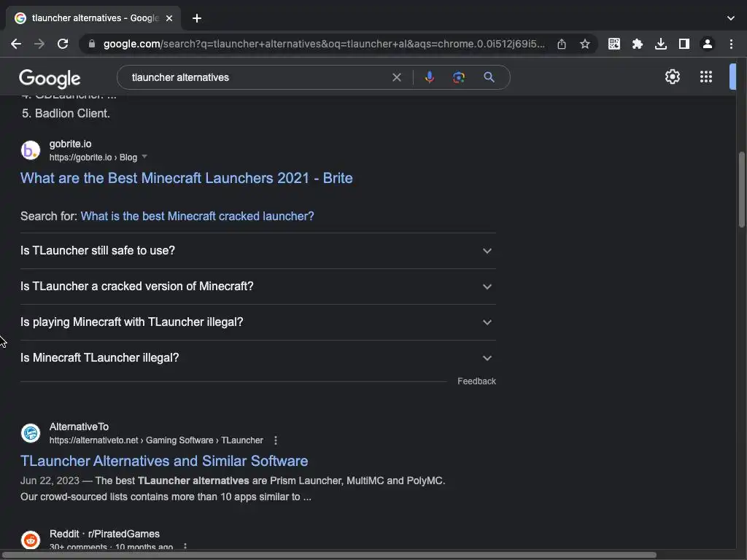Bookmark this page with the star
Image resolution: width=747 pixels, height=560 pixels.
tap(585, 44)
